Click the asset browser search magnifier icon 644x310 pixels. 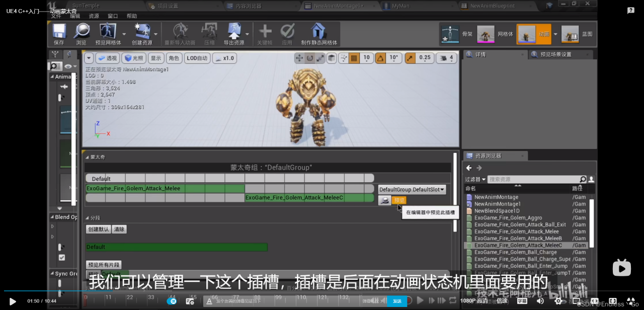click(583, 179)
